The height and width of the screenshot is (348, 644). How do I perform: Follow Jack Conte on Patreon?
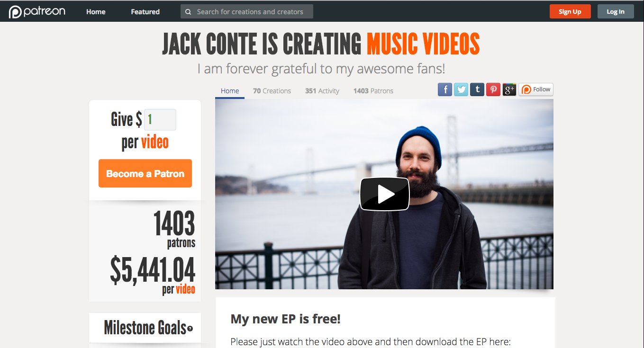(536, 89)
